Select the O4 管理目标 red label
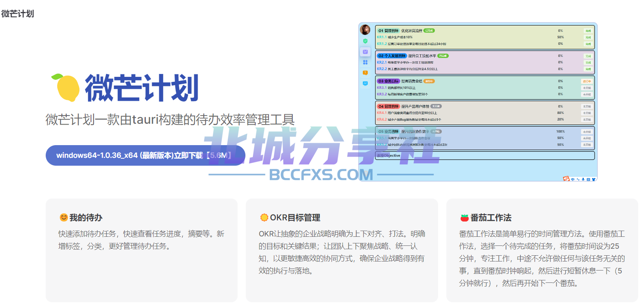This screenshot has width=644, height=303. [388, 106]
